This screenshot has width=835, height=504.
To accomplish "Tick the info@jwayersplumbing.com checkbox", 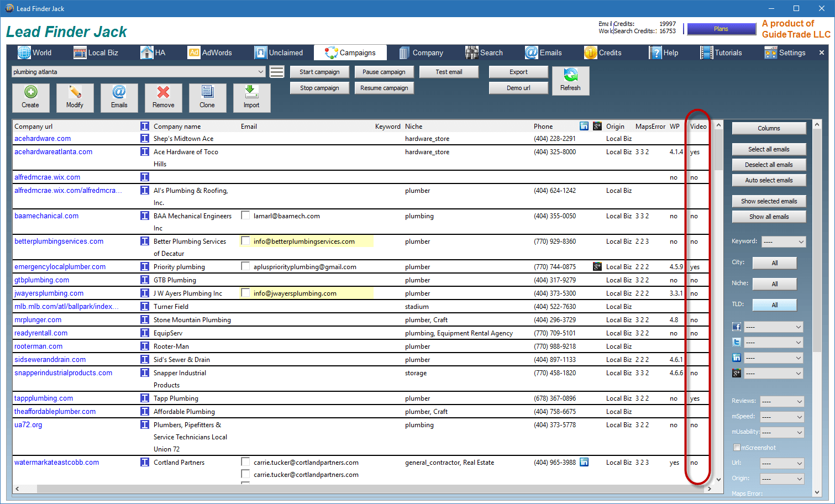I will pos(245,293).
